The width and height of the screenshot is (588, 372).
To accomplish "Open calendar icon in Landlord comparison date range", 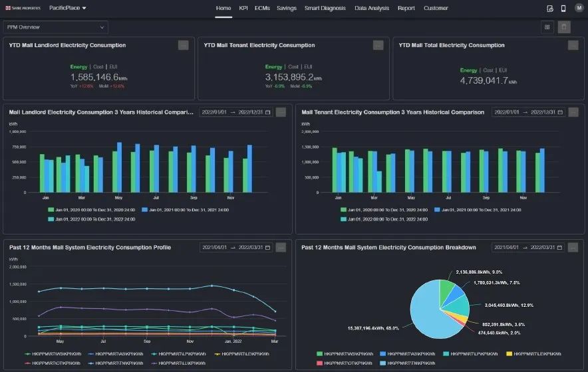I will (268, 112).
